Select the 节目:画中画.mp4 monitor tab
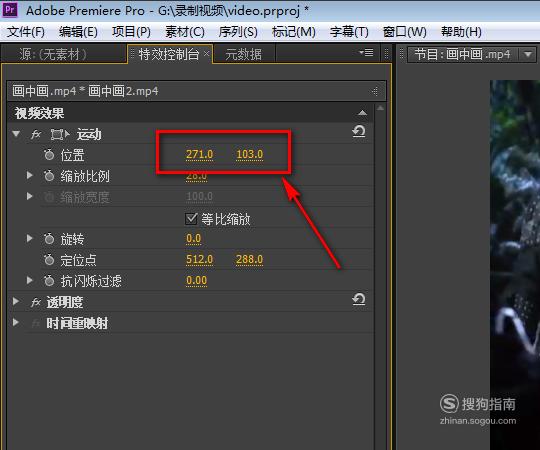This screenshot has width=540, height=450. (462, 54)
